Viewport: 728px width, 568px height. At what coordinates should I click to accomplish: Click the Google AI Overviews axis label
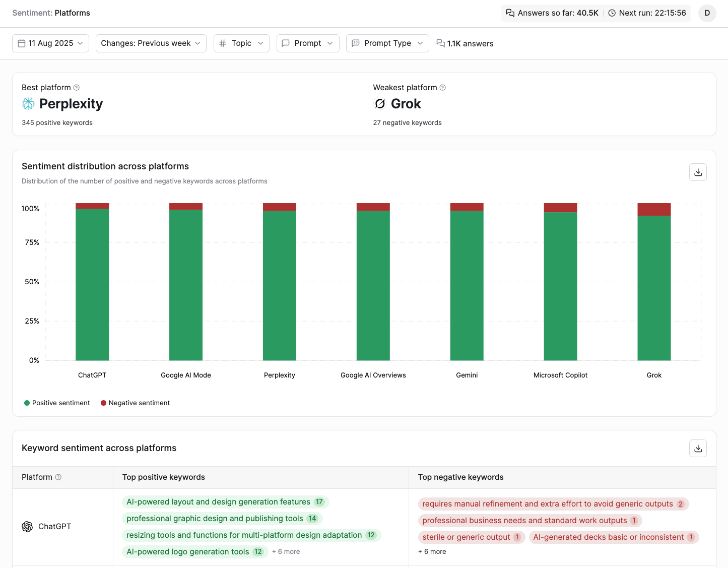click(x=373, y=375)
